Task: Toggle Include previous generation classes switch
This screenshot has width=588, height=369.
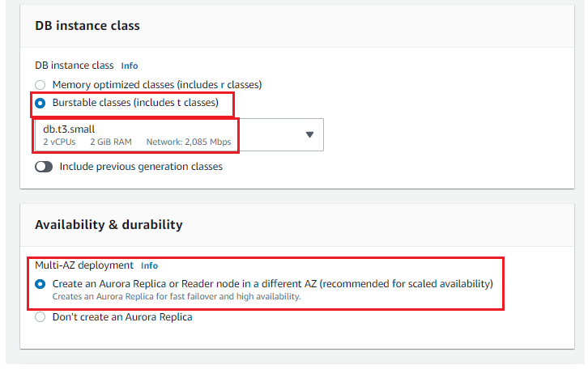Action: pyautogui.click(x=44, y=167)
